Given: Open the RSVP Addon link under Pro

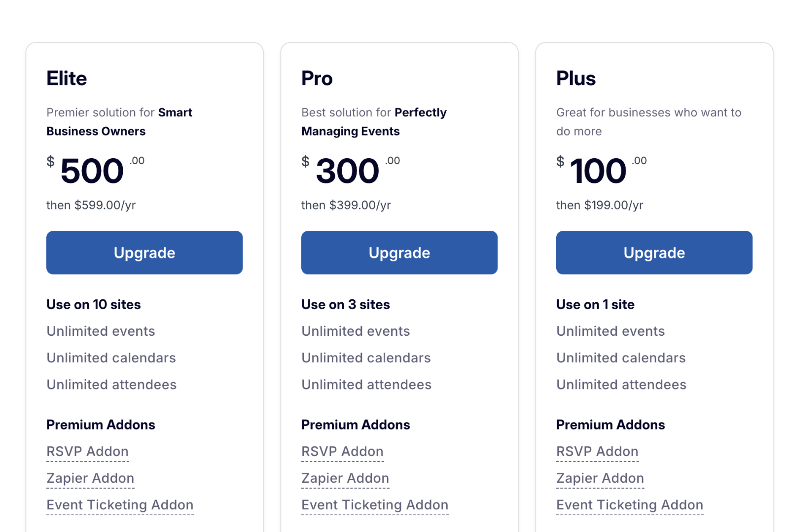Looking at the screenshot, I should 342,451.
